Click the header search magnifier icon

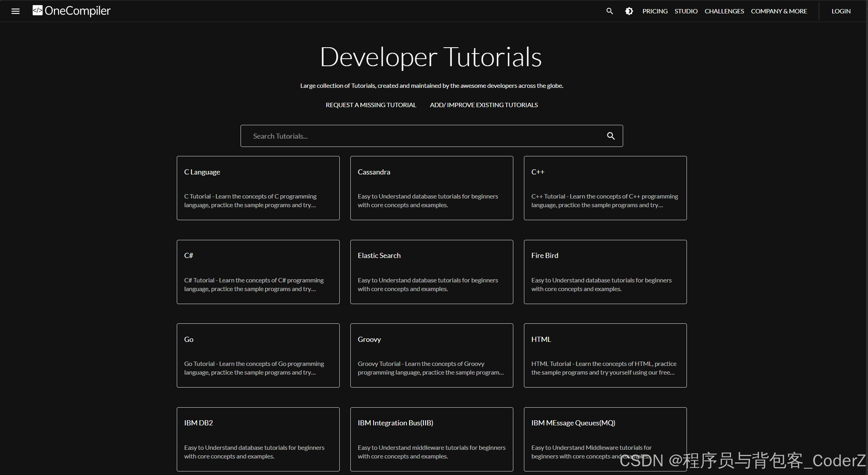click(x=609, y=11)
